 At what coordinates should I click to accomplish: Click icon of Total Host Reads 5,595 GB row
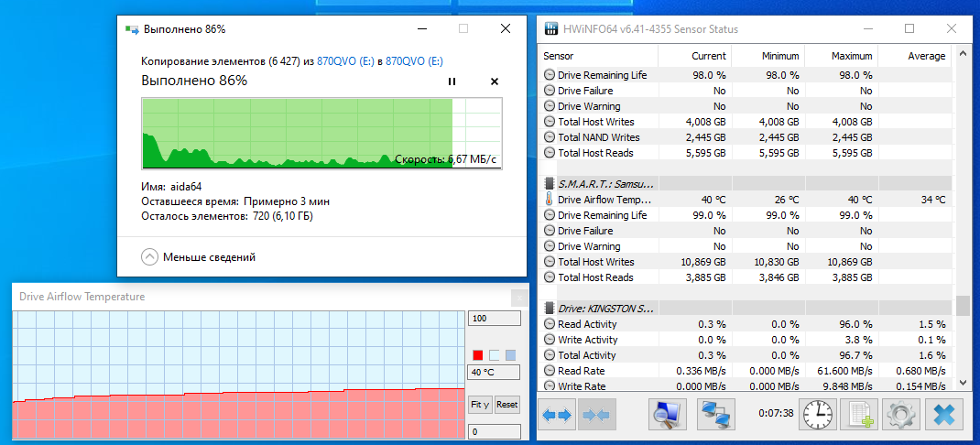pos(550,153)
